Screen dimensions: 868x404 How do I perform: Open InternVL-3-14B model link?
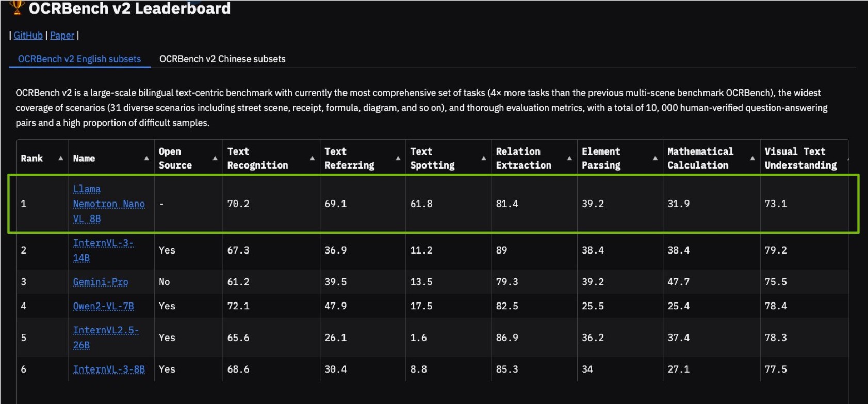[x=103, y=250]
